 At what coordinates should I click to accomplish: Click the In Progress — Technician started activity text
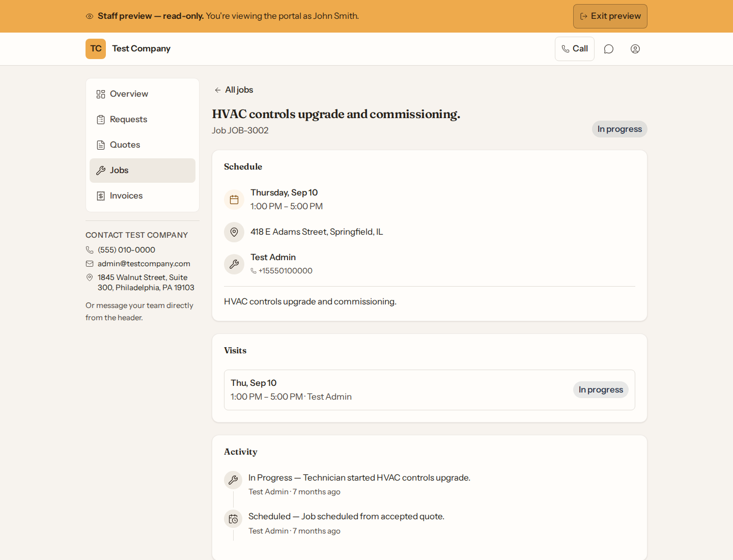tap(359, 478)
